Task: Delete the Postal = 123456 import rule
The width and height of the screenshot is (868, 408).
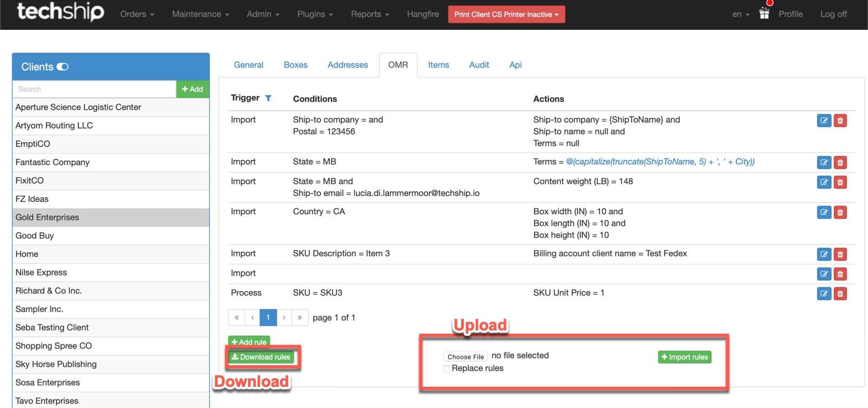Action: tap(840, 120)
